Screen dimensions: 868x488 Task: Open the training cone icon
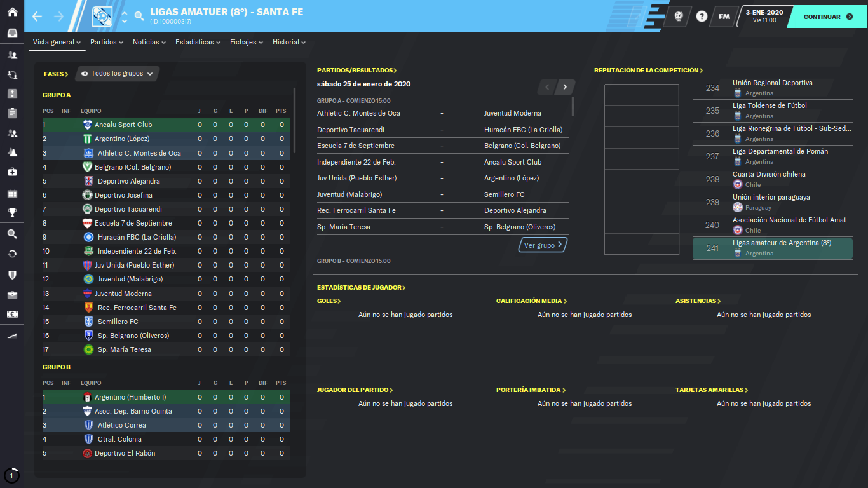pos(11,152)
